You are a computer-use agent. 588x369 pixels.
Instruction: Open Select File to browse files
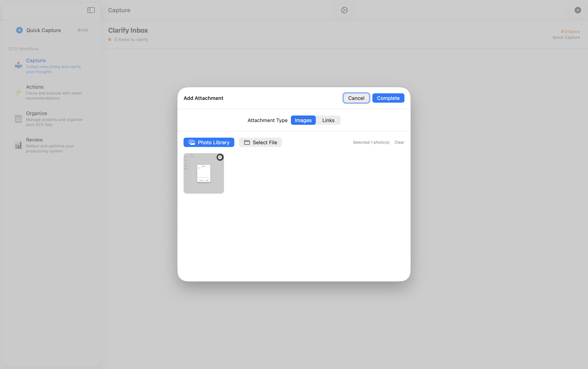point(260,142)
